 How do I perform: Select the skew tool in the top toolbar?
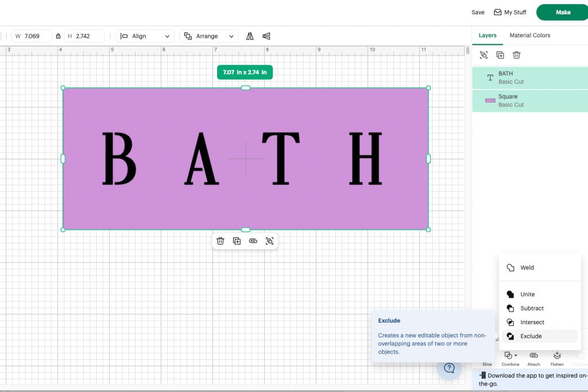pos(266,36)
